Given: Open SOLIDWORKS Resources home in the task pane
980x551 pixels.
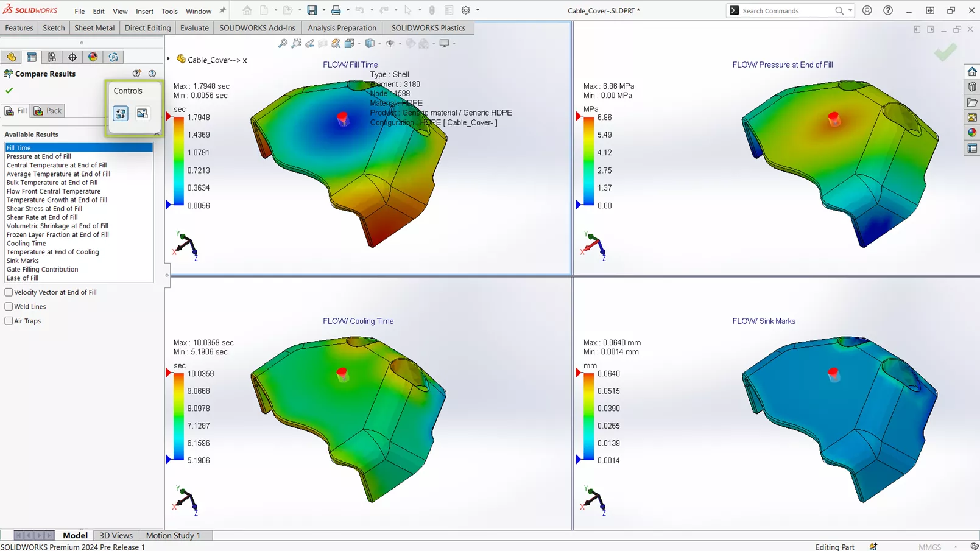Looking at the screenshot, I should (972, 72).
